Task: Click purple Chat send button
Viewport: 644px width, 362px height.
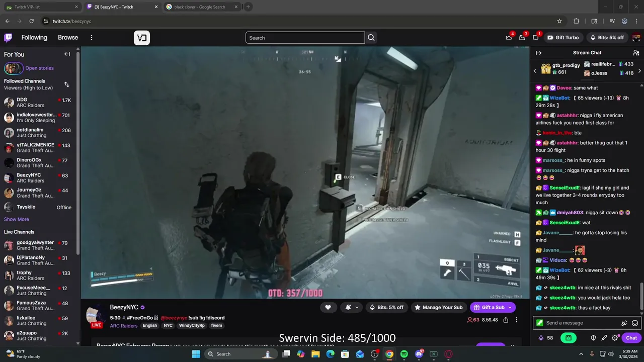Action: [631, 338]
